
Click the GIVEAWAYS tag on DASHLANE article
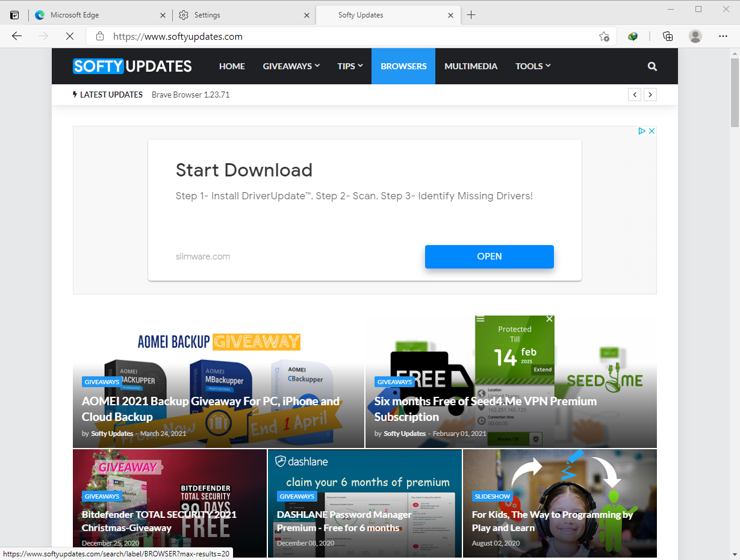click(x=297, y=496)
